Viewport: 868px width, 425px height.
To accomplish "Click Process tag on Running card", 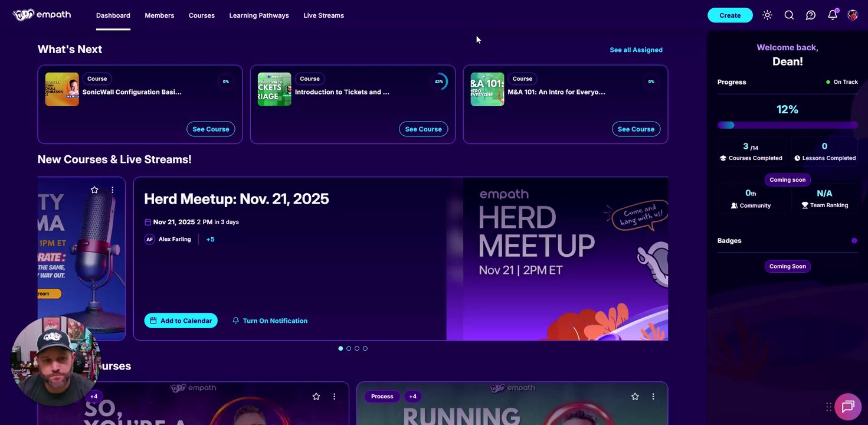I will 382,396.
